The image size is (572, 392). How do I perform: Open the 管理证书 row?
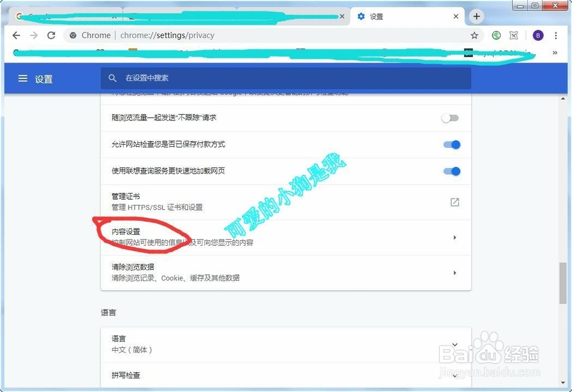[285, 202]
